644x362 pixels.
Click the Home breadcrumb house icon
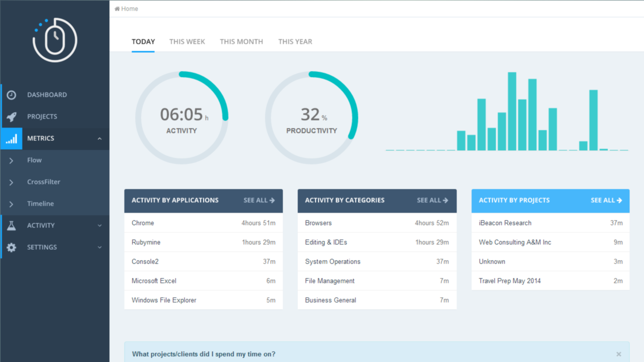tap(117, 9)
